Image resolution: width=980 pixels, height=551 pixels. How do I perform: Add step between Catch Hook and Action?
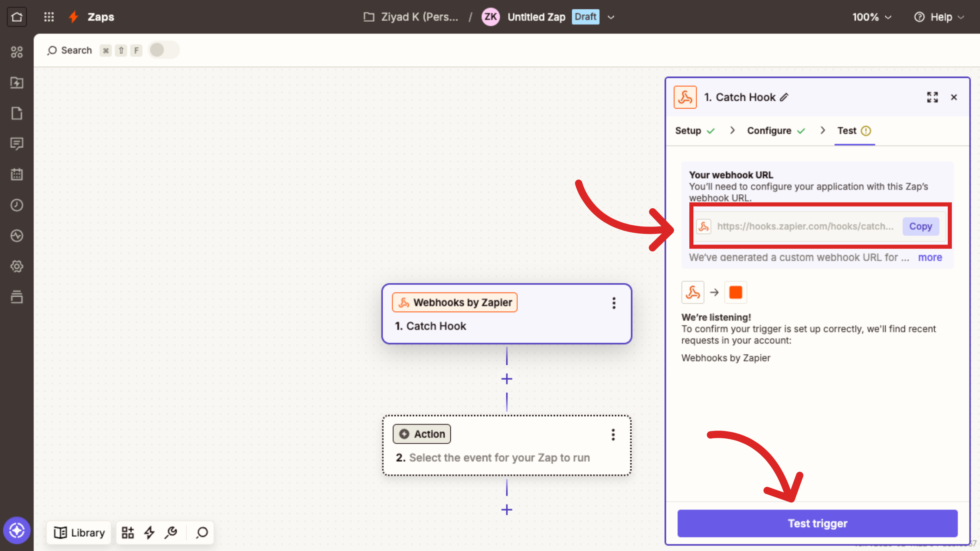tap(507, 379)
